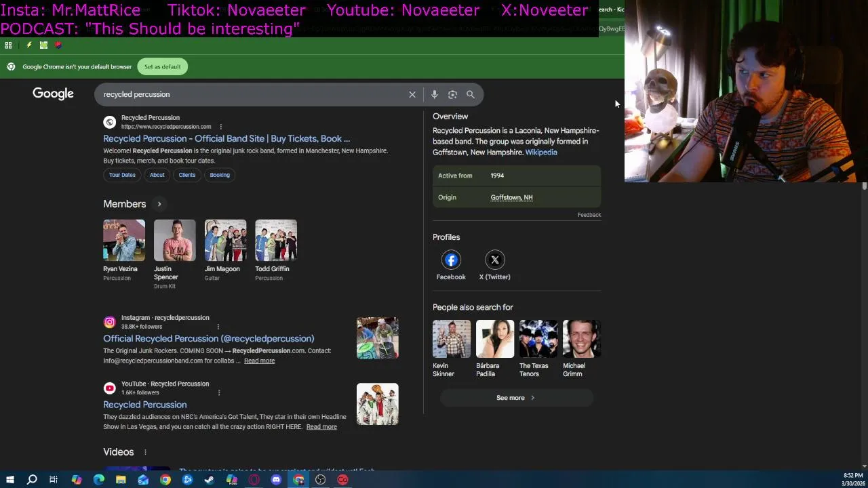The width and height of the screenshot is (868, 488).
Task: Click the Feedback link under the overview
Action: pyautogui.click(x=589, y=215)
